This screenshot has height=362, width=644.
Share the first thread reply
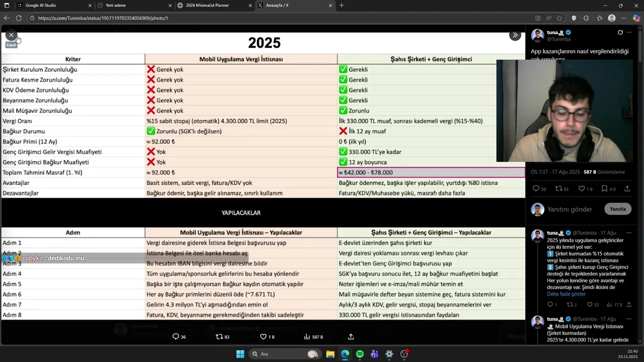pos(628,305)
